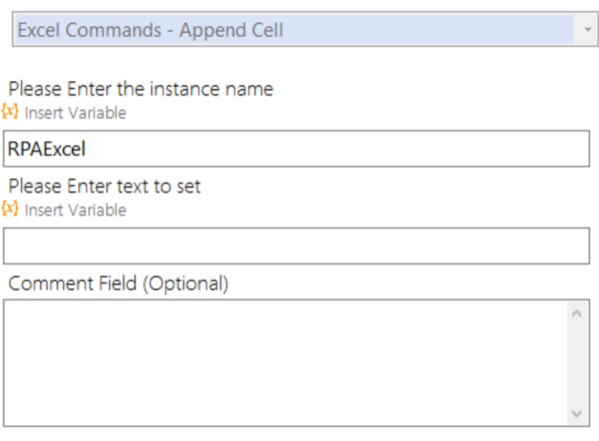Click inside the Comment Field text area
599x441 pixels.
pyautogui.click(x=285, y=363)
